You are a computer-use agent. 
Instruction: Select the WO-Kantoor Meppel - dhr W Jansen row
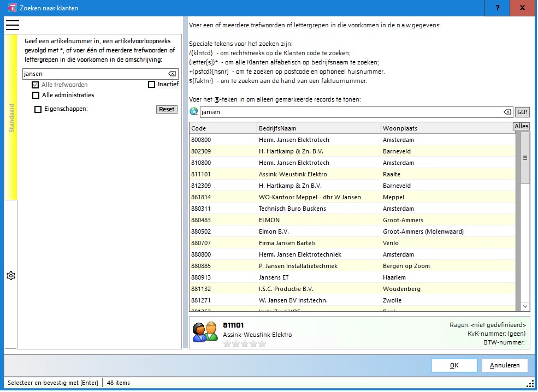click(352, 197)
